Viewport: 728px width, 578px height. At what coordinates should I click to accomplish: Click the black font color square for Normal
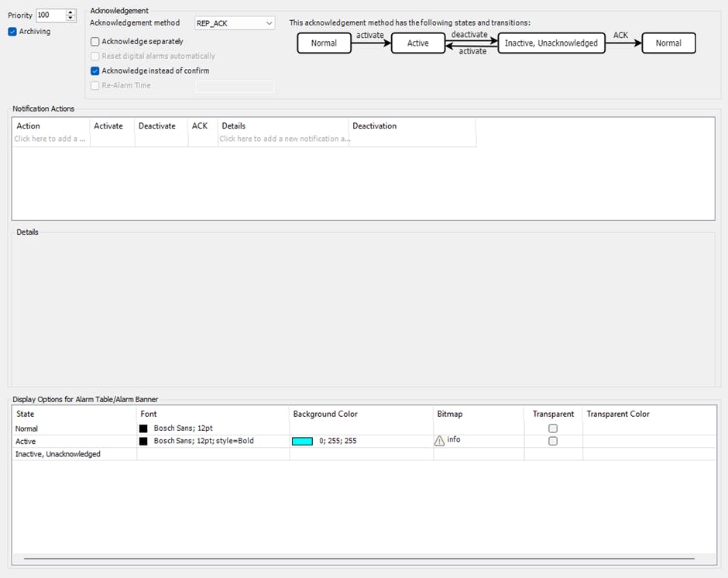(143, 428)
